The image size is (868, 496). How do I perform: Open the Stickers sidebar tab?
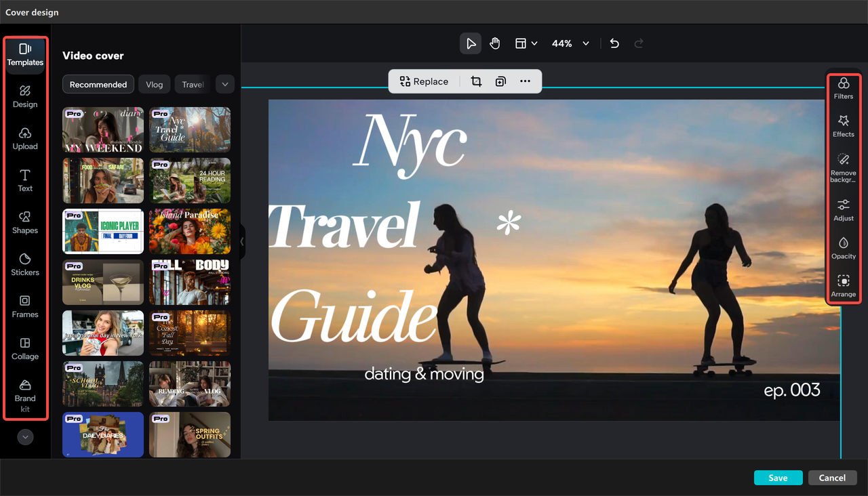coord(25,264)
